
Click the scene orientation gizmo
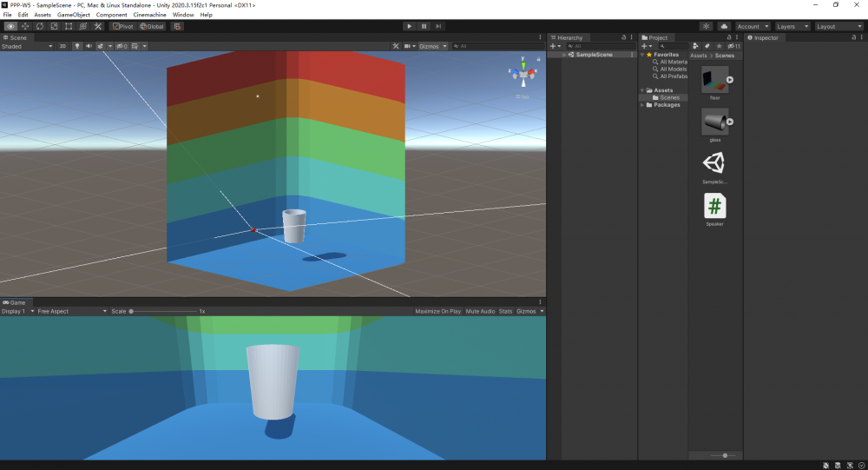(x=523, y=73)
